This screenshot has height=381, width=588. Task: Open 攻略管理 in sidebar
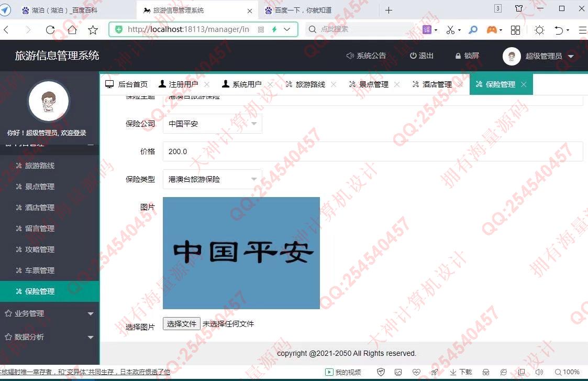click(50, 249)
